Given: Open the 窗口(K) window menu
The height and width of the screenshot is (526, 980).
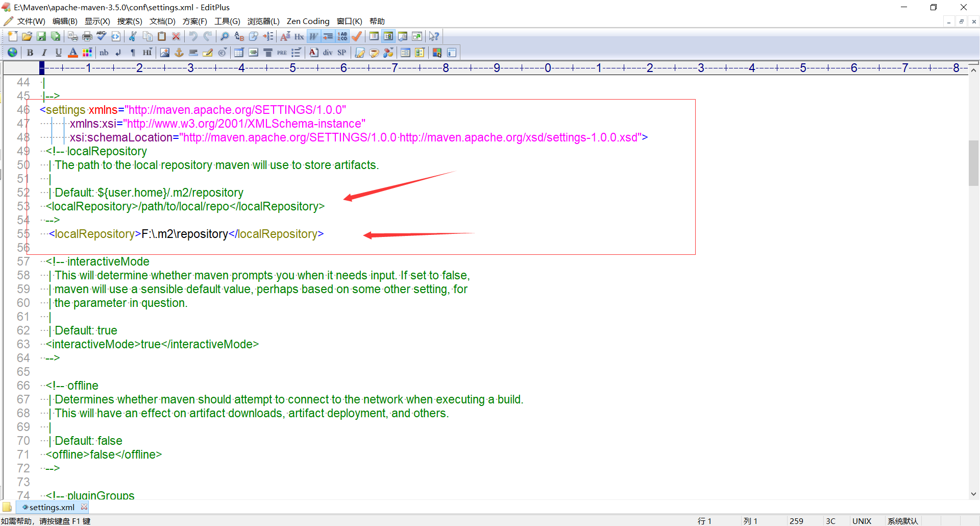Looking at the screenshot, I should click(350, 21).
